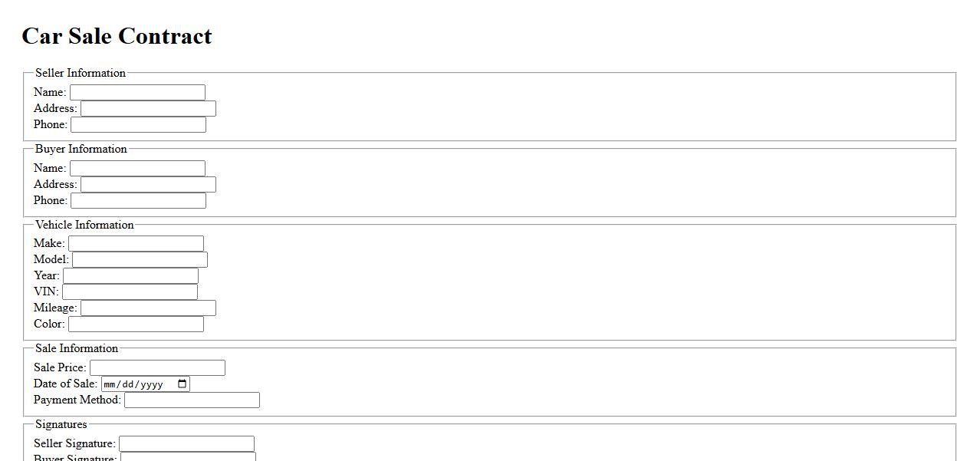Select the Payment Method text box

coord(192,400)
